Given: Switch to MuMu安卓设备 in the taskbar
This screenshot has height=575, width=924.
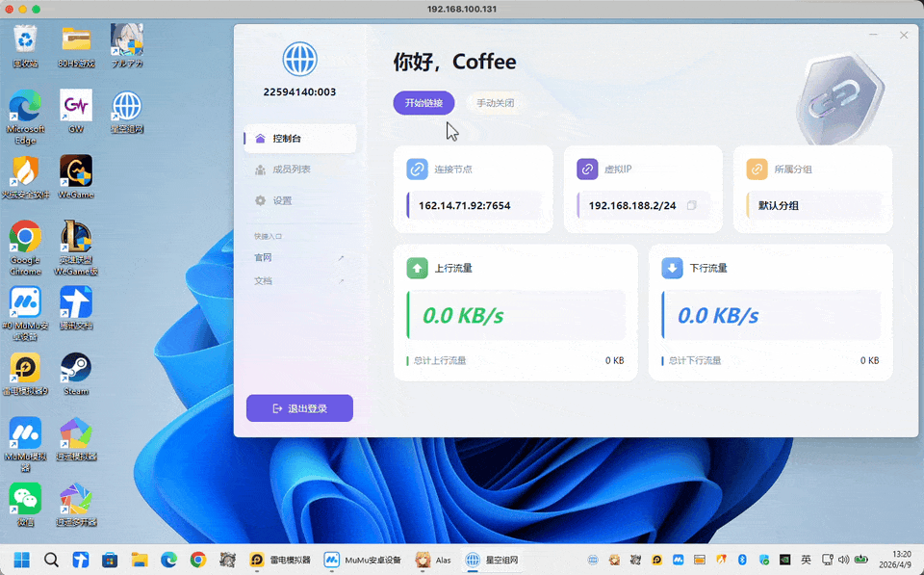Looking at the screenshot, I should pos(363,560).
